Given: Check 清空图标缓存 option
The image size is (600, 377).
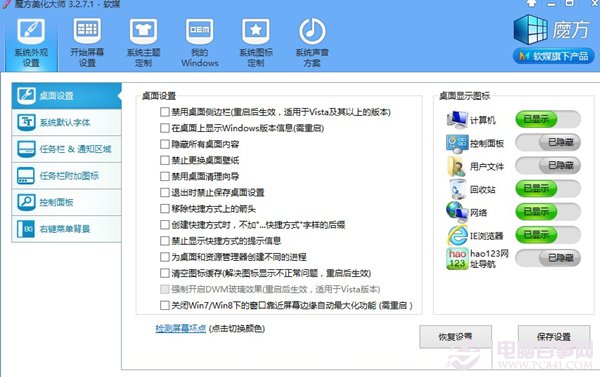Looking at the screenshot, I should (x=165, y=273).
